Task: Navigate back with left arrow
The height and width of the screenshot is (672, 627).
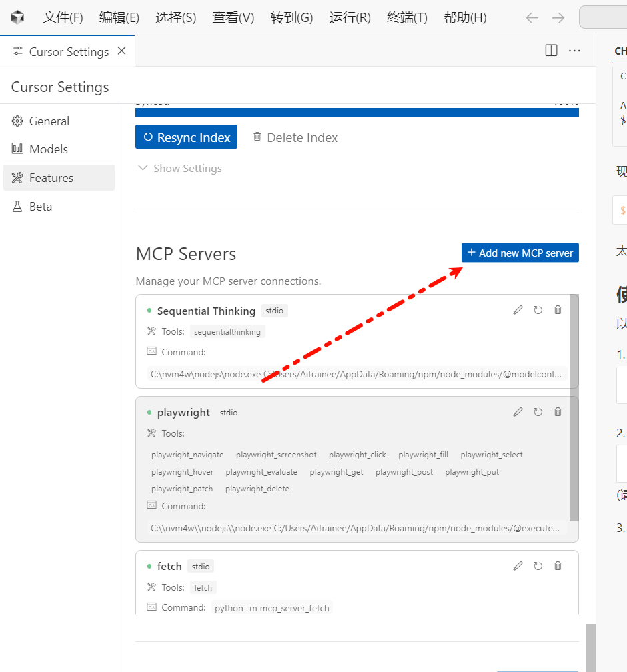Action: pyautogui.click(x=532, y=18)
